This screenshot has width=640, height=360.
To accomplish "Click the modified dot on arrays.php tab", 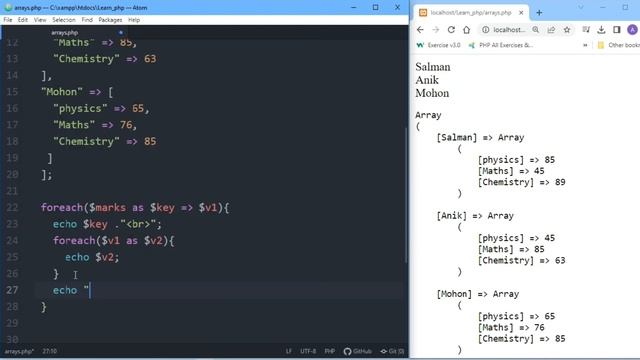I will pyautogui.click(x=121, y=33).
